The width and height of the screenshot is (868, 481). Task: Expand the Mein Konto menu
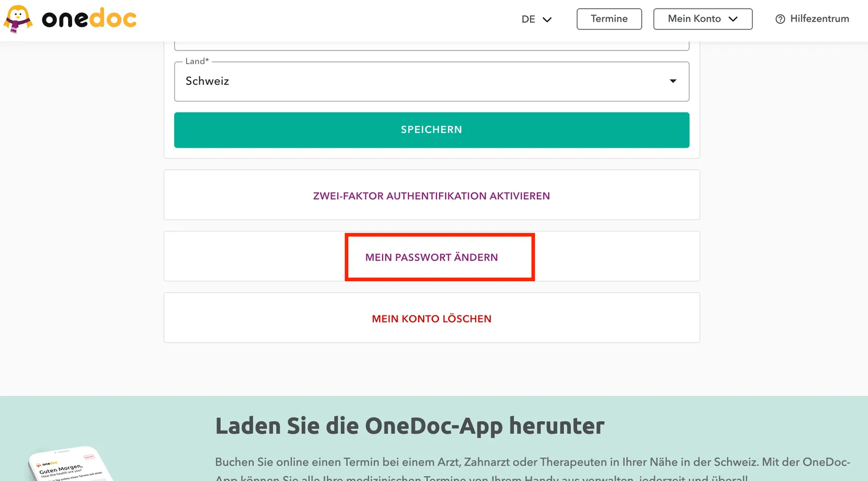[703, 19]
